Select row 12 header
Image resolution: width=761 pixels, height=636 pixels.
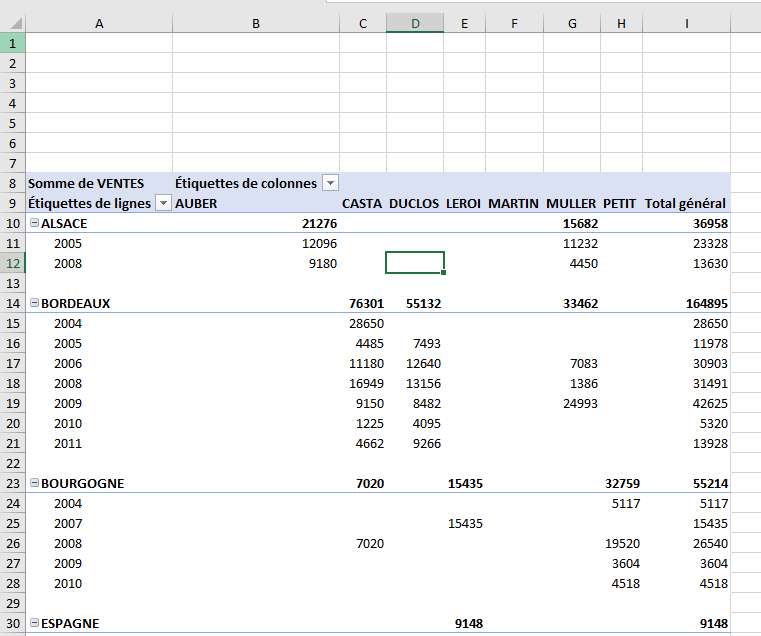(x=12, y=263)
